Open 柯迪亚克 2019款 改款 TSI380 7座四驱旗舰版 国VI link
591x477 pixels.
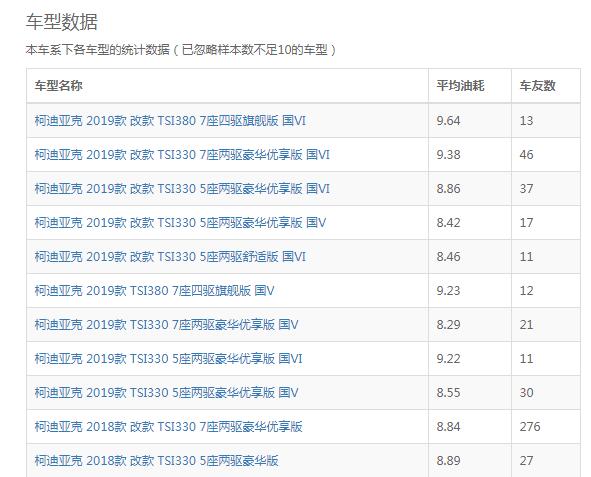tap(170, 121)
